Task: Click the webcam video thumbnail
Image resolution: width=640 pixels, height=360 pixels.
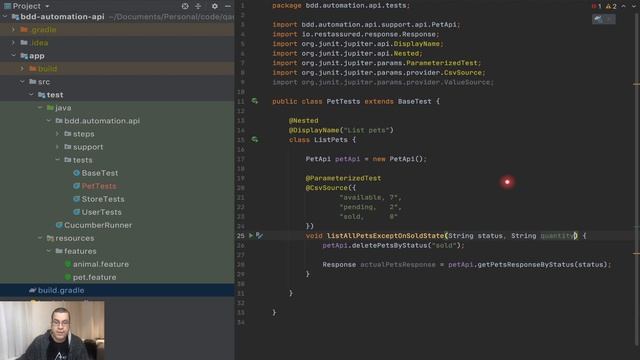Action: 52,331
